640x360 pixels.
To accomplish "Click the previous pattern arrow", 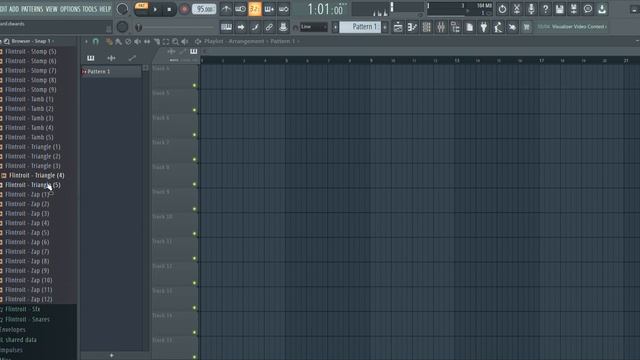I will click(x=335, y=27).
